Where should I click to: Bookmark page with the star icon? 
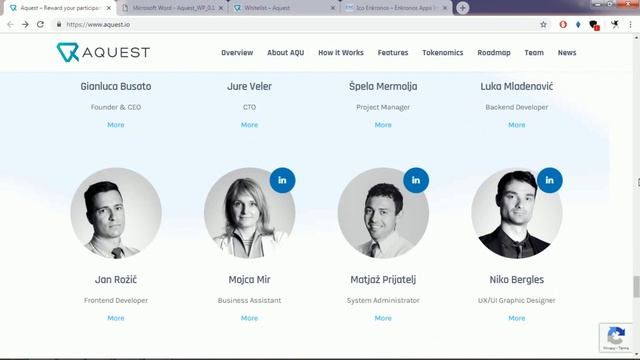(543, 24)
